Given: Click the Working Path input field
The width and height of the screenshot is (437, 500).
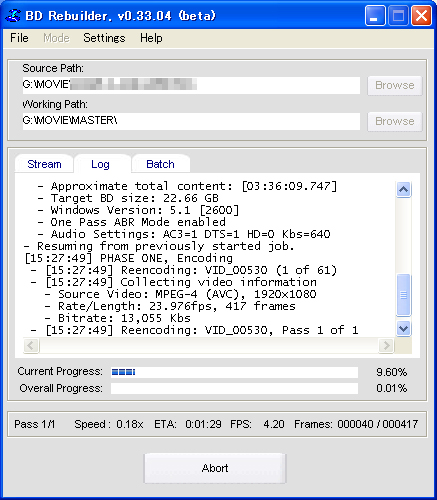Looking at the screenshot, I should (x=191, y=121).
